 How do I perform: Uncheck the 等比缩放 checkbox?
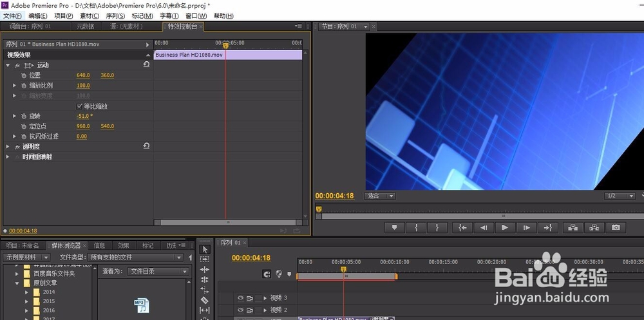click(x=79, y=106)
